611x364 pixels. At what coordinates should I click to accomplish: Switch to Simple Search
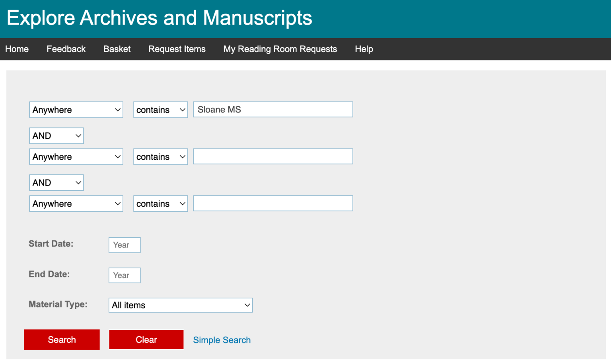click(x=222, y=340)
